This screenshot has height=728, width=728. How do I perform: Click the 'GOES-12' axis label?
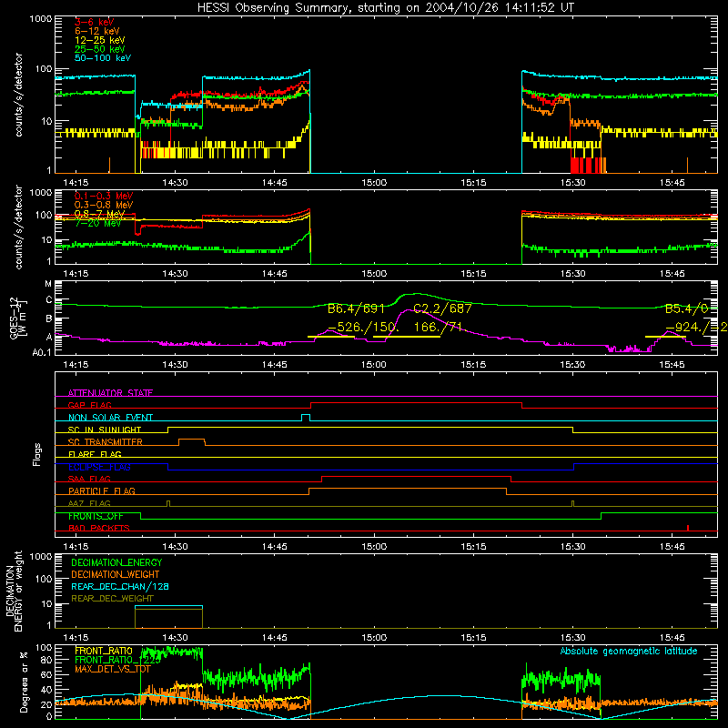14,318
